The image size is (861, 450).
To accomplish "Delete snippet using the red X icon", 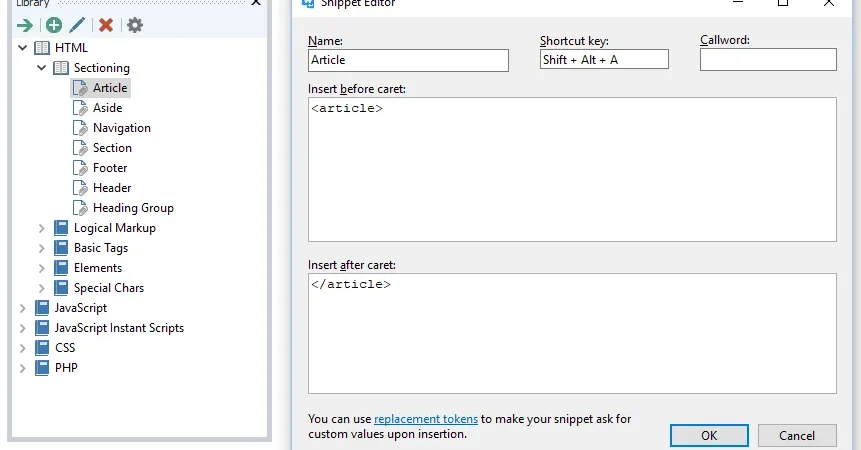I will point(106,25).
